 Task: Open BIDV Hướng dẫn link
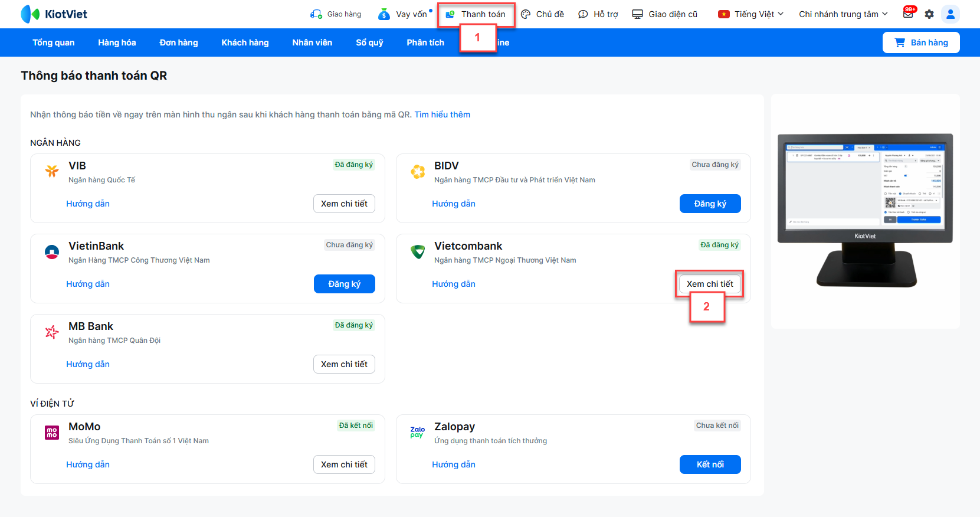454,204
